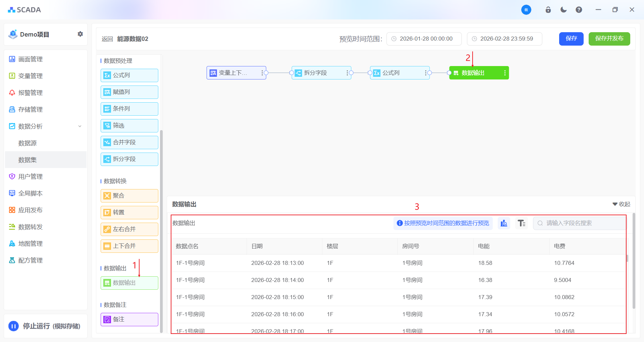
Task: Select the 筛选 filter component
Action: coord(129,126)
